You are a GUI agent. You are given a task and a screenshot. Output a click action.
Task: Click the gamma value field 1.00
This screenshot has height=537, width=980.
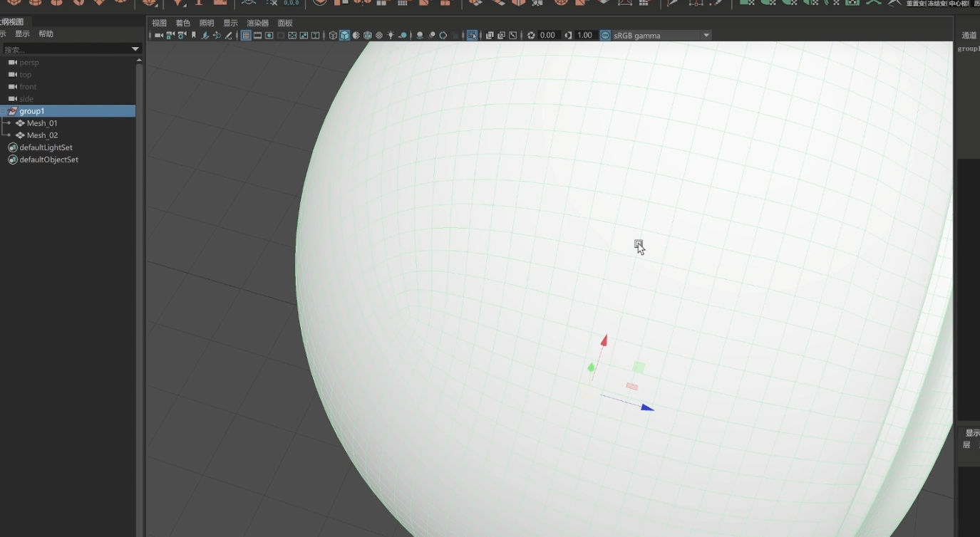coord(584,35)
